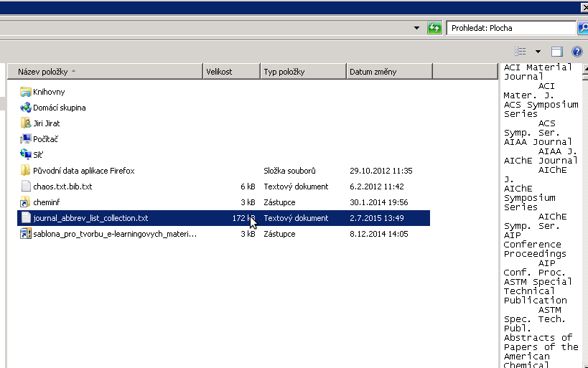Click 'AIAA Journal' in the preview pane
Screen dimensions: 588x368
click(x=538, y=141)
